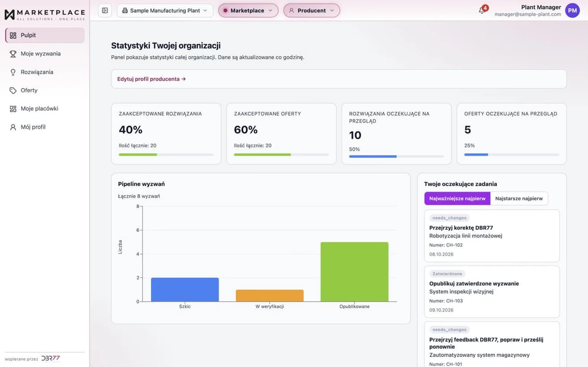This screenshot has height=367, width=588.
Task: Click the PM user avatar
Action: pos(572,10)
